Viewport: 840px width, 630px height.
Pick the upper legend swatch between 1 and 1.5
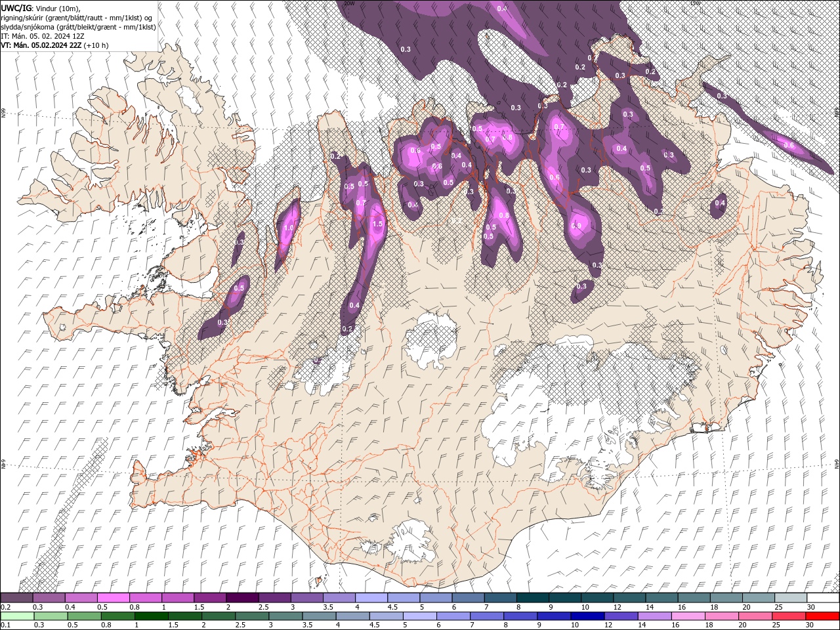tap(178, 598)
